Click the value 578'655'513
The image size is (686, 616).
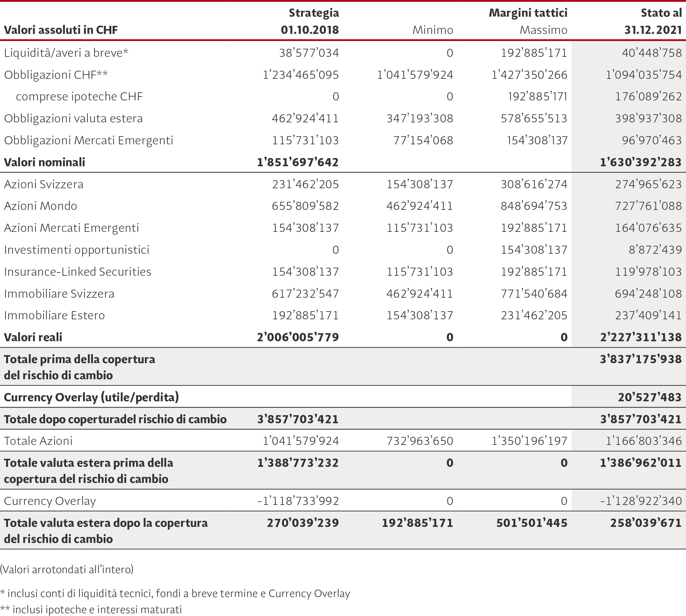pos(534,119)
